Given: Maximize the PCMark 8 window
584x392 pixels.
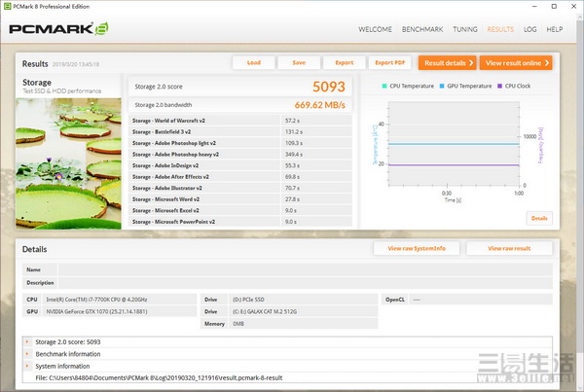Looking at the screenshot, I should 554,7.
